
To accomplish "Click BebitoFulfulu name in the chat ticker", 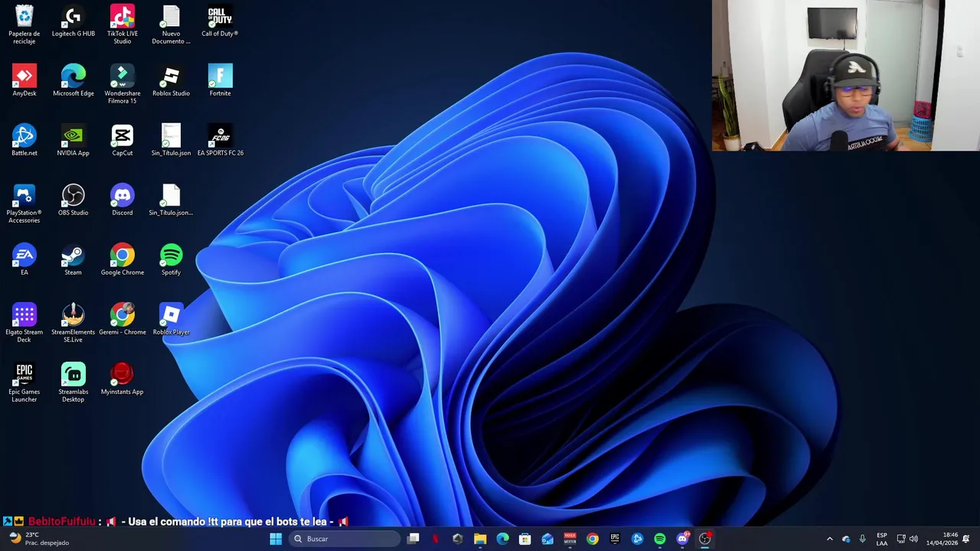I will click(x=62, y=521).
